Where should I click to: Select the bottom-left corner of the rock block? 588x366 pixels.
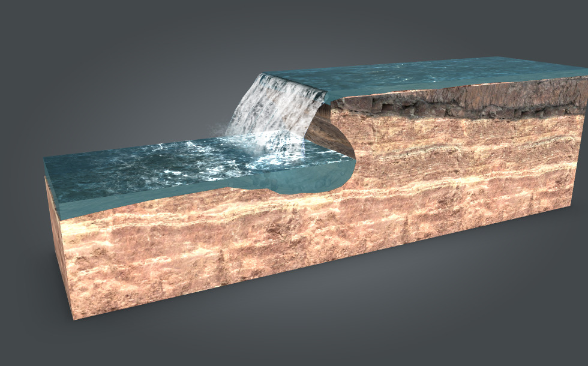tap(74, 318)
